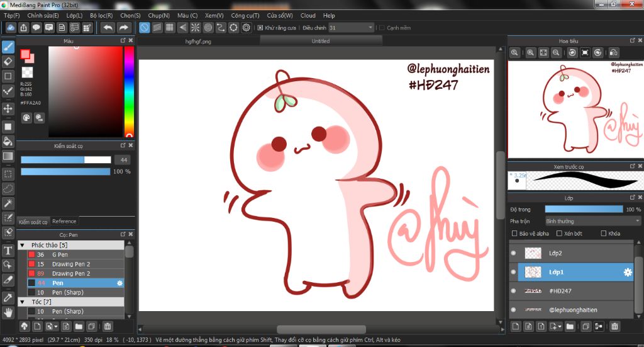Screen dimensions: 644x347
Task: Select the Lasso selection tool
Action: (8, 189)
